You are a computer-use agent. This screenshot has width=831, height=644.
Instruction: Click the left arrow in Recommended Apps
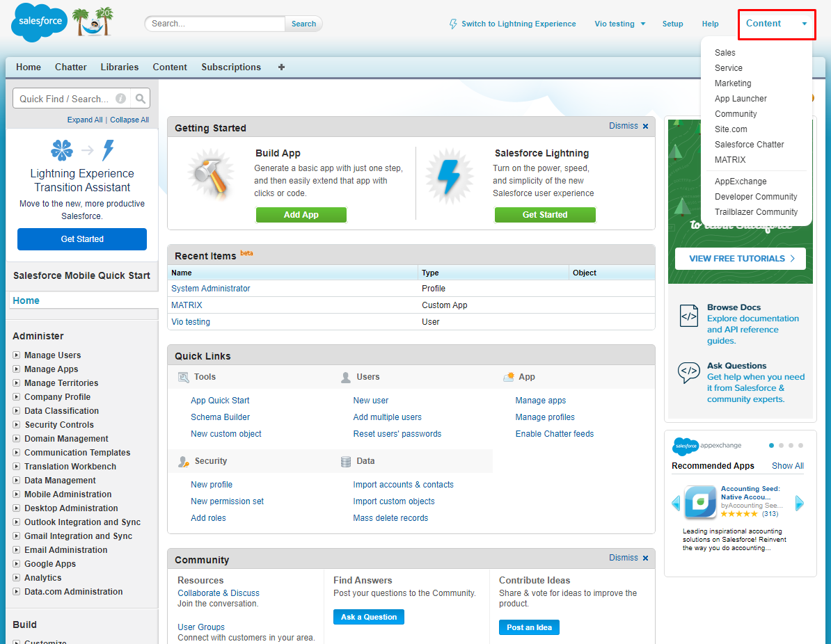676,503
